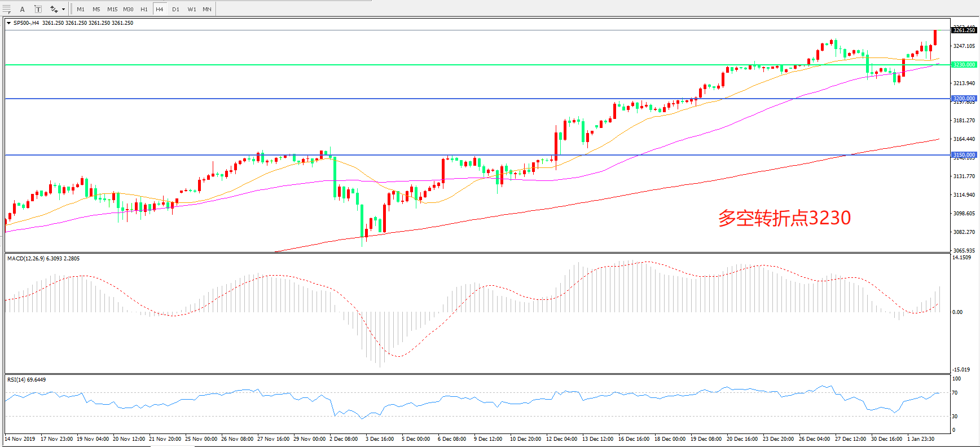Click the MACD(12,26,9) indicator label
The height and width of the screenshot is (447, 980).
coord(43,259)
